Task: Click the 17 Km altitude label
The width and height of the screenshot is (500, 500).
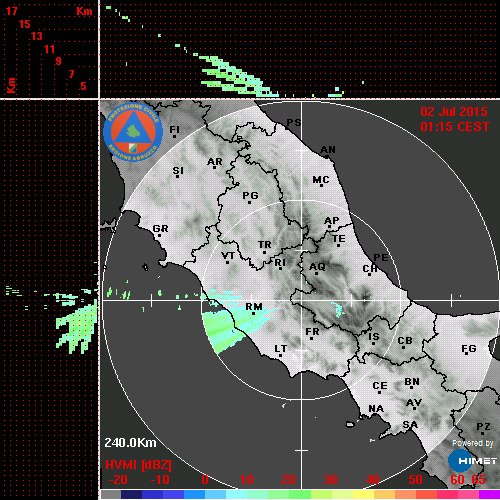Action: click(x=11, y=11)
